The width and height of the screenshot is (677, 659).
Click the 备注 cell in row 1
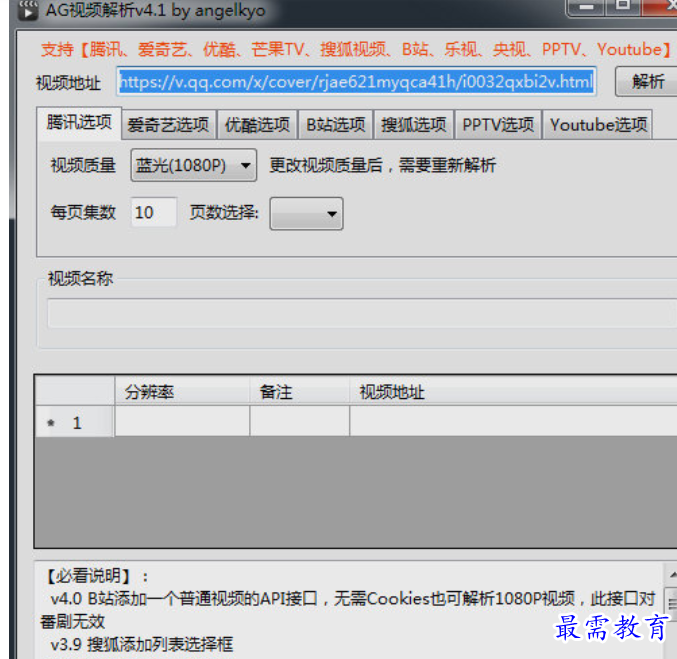299,422
